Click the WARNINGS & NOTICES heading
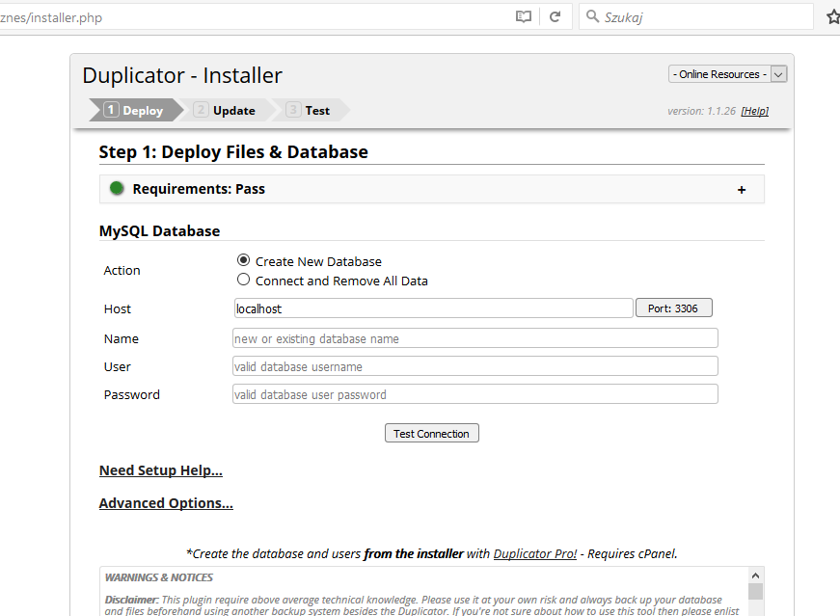The image size is (840, 616). coord(158,577)
